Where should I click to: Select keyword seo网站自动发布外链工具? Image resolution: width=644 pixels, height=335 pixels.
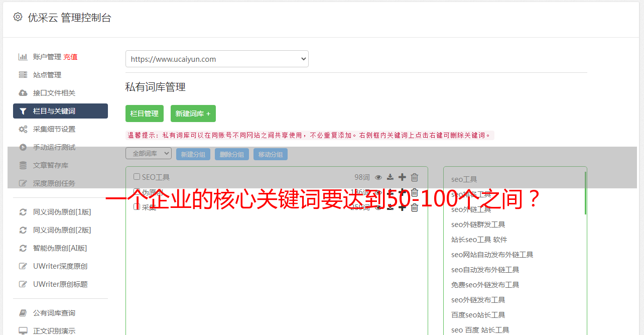point(492,255)
